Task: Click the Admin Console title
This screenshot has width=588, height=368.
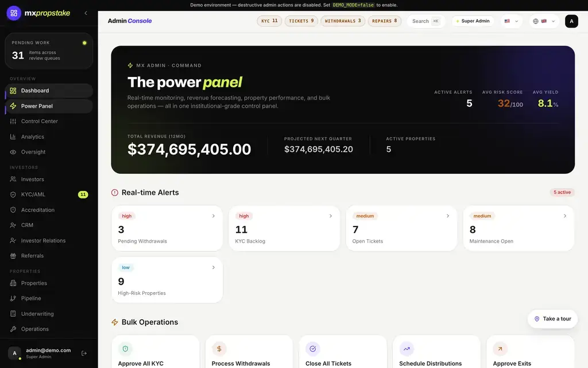Action: pyautogui.click(x=130, y=21)
